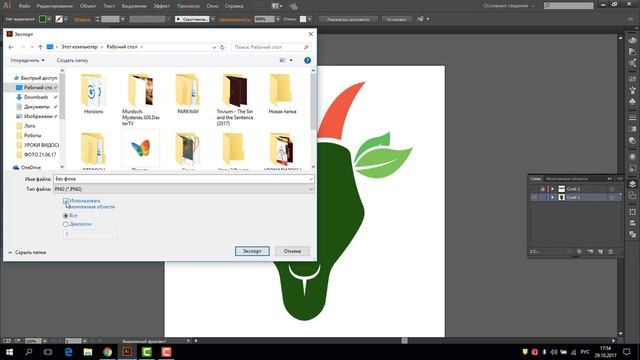Screen dimensions: 640x360
Task: Click the Стиль swatch in control bar
Action: click(x=303, y=19)
